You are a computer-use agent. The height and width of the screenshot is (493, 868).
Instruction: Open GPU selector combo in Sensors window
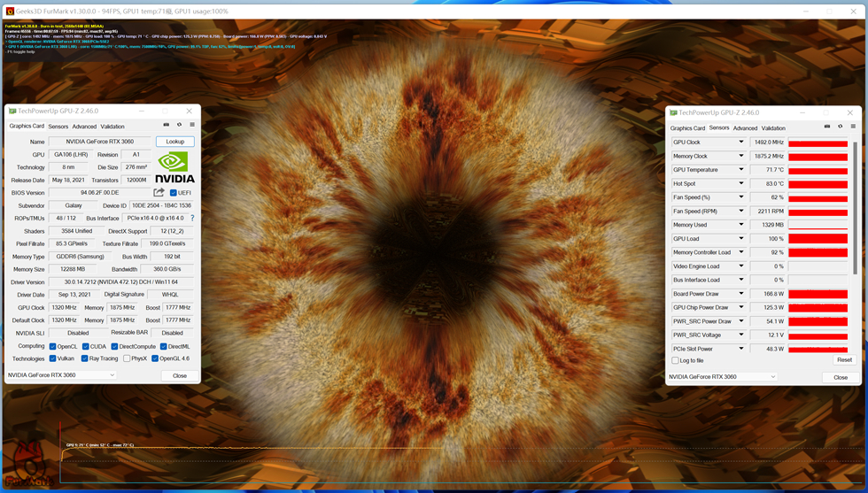tap(722, 377)
